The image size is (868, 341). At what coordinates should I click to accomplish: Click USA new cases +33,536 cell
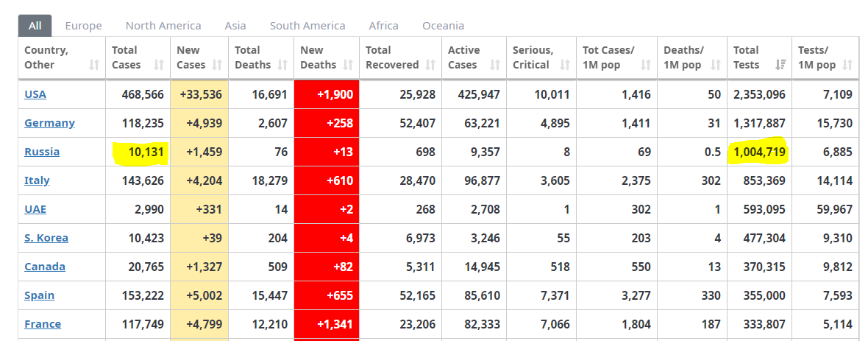200,95
